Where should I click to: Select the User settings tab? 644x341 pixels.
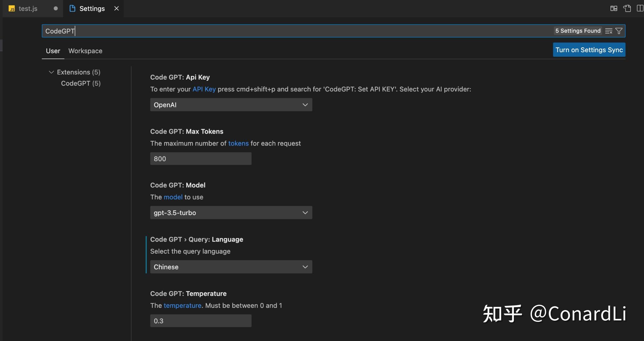[x=53, y=51]
